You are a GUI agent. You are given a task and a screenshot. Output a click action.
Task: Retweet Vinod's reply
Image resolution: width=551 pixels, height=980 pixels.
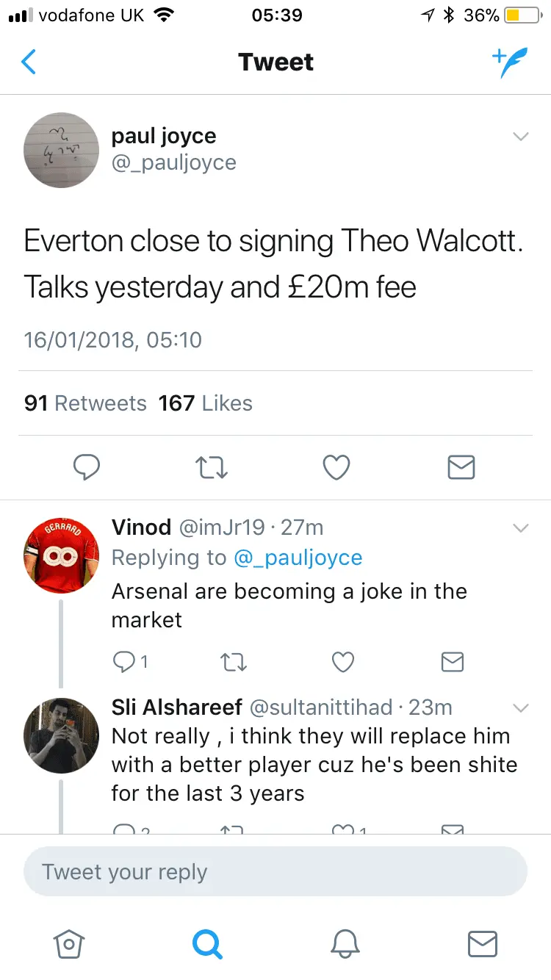234,662
